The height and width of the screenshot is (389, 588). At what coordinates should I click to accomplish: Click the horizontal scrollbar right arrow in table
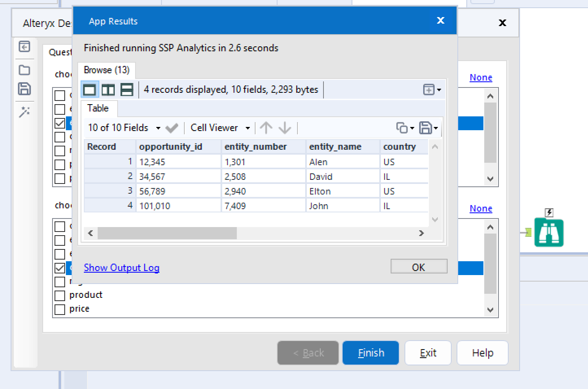pyautogui.click(x=421, y=233)
